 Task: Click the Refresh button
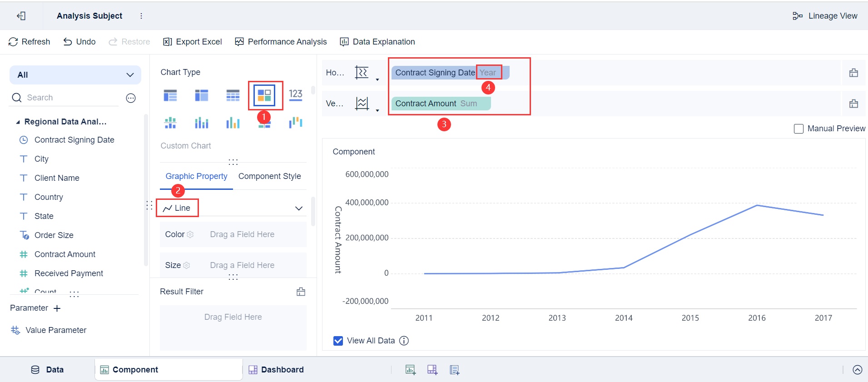click(x=30, y=42)
